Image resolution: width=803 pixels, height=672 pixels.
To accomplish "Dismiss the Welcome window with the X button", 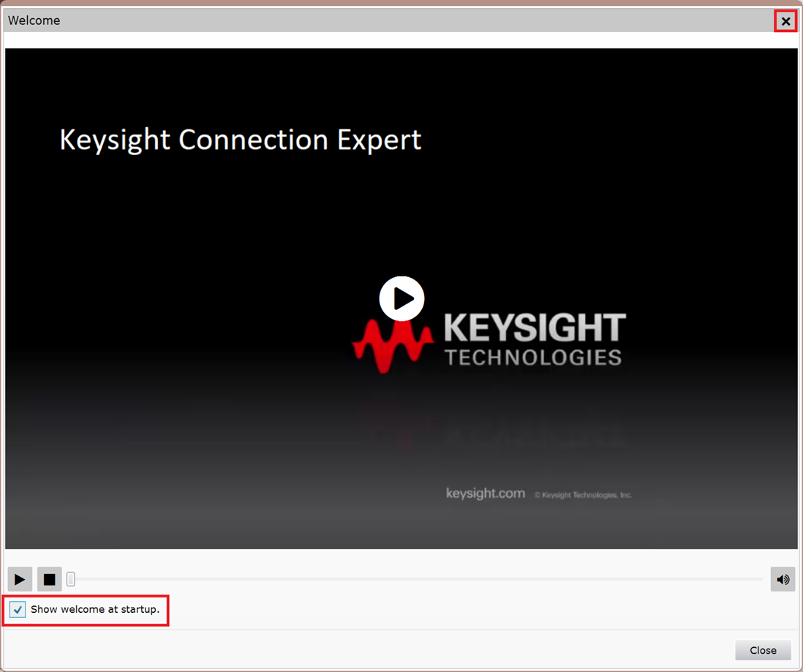I will point(785,21).
